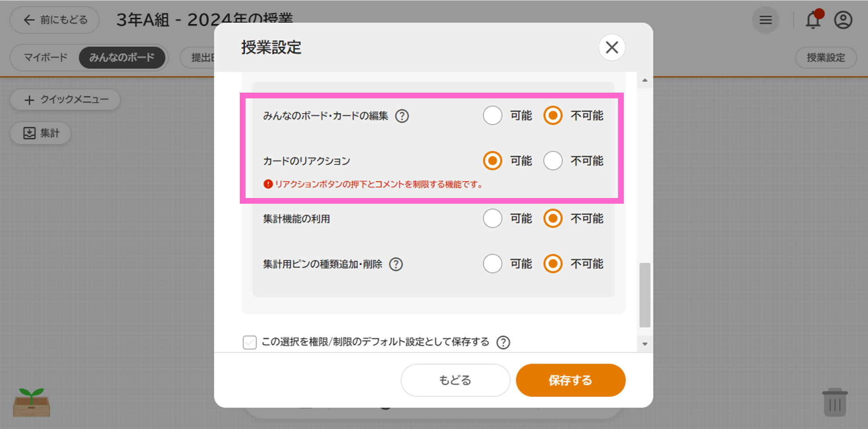Go back using 前にもどる
Viewport: 868px width, 429px height.
[x=54, y=20]
